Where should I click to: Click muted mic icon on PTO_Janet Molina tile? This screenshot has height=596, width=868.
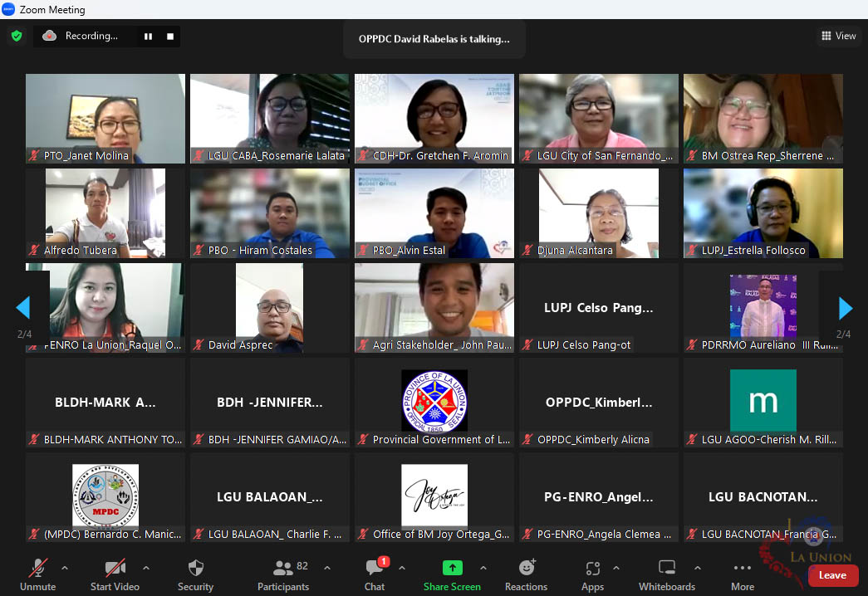point(34,155)
